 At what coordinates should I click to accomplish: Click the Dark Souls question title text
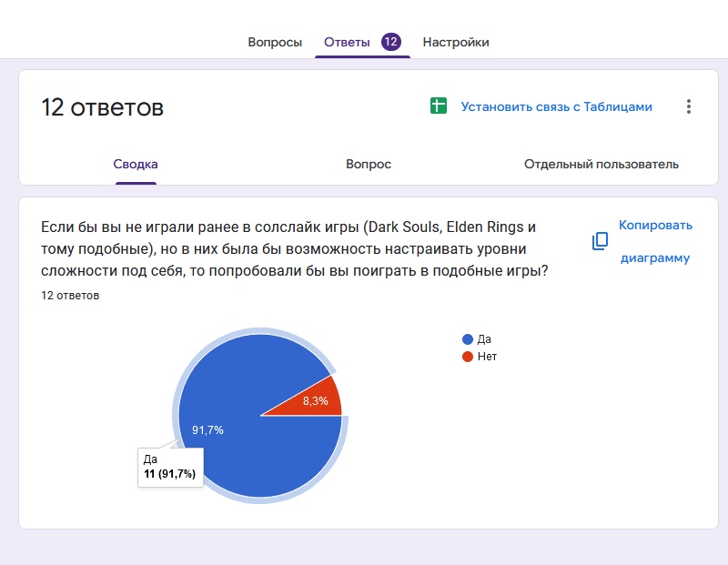point(295,249)
